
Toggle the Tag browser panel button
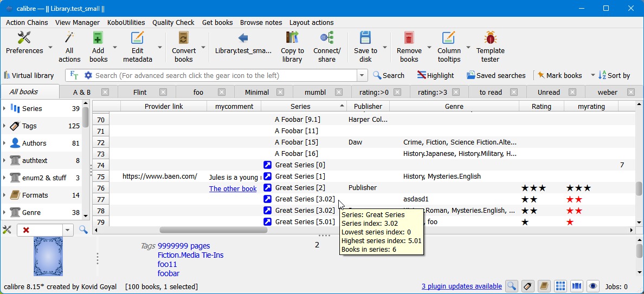(527, 286)
